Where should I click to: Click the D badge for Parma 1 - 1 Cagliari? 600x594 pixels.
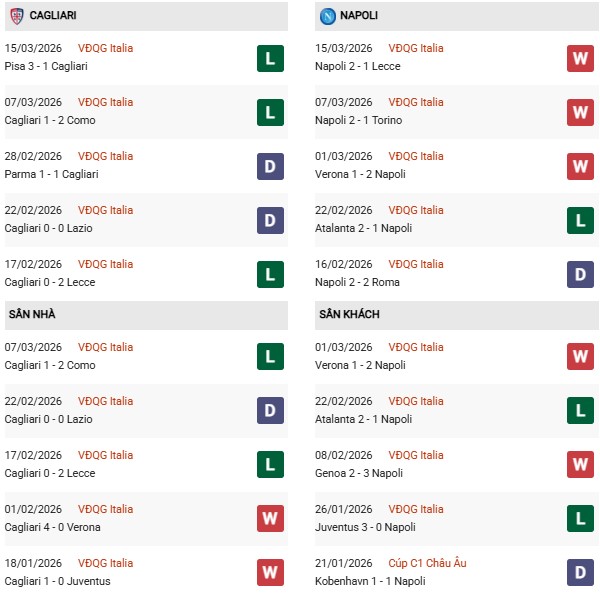click(x=269, y=166)
